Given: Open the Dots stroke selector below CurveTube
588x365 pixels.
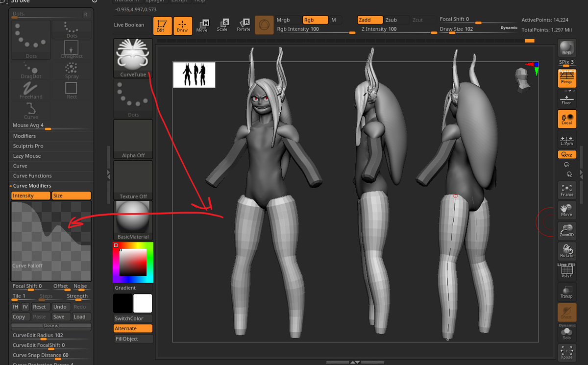Looking at the screenshot, I should (133, 98).
